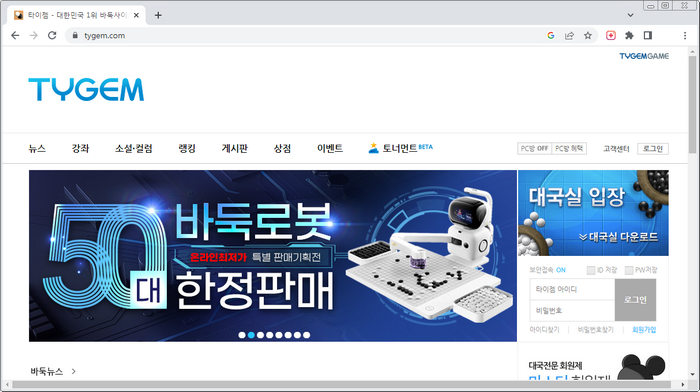The width and height of the screenshot is (700, 392).
Task: Click the gray 로그인 button in the login box
Action: tap(635, 300)
